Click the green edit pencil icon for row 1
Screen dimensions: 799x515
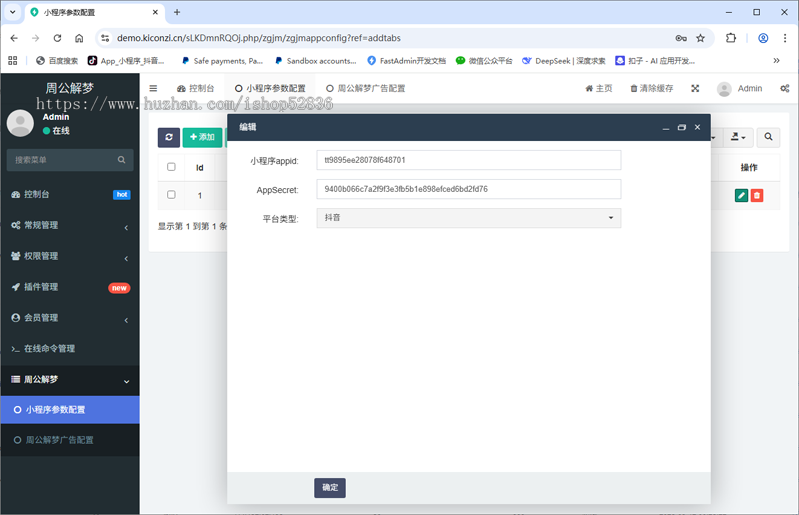(x=741, y=196)
